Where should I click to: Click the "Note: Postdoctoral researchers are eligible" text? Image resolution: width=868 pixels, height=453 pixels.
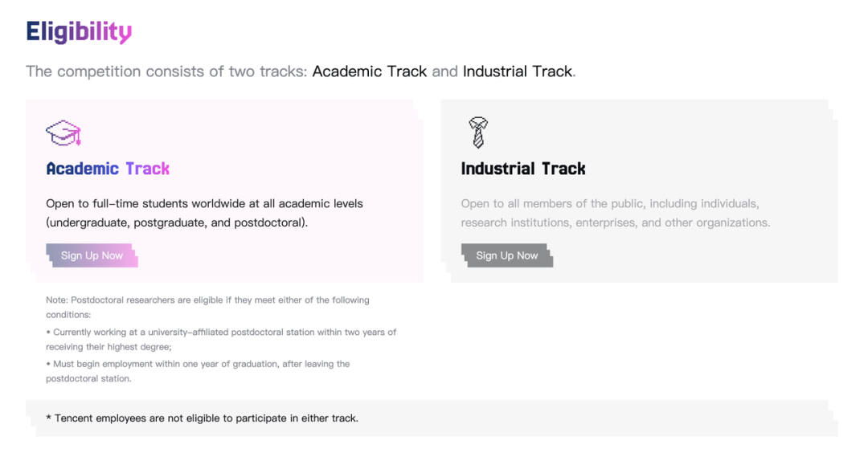click(x=207, y=300)
